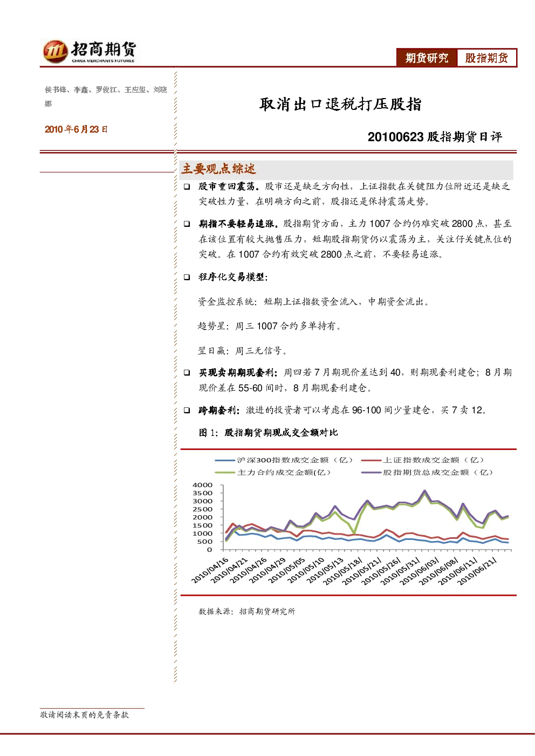Screen dimensions: 535x756
Task: Click the blue legend swatch for 沪深300指数成交金额
Action: click(225, 461)
